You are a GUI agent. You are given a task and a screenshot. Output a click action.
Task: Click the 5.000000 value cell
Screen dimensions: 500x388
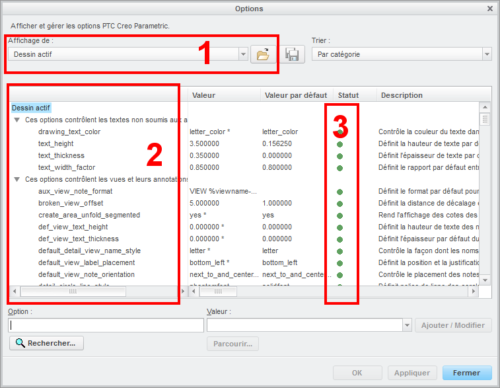[x=204, y=203]
